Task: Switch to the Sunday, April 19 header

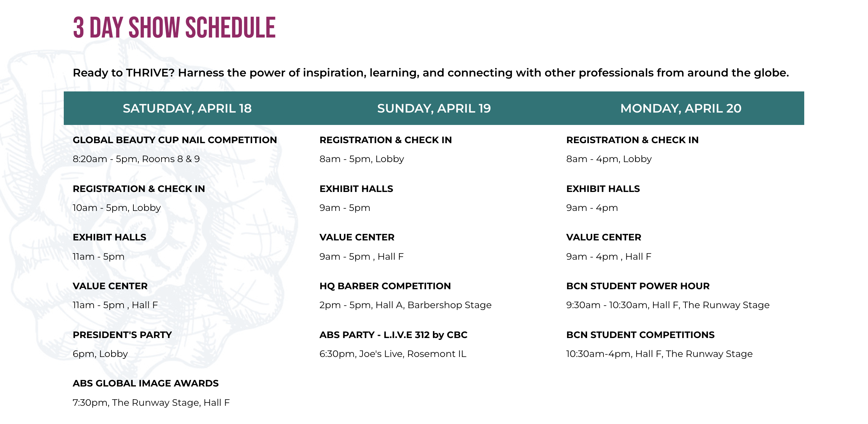Action: tap(434, 108)
